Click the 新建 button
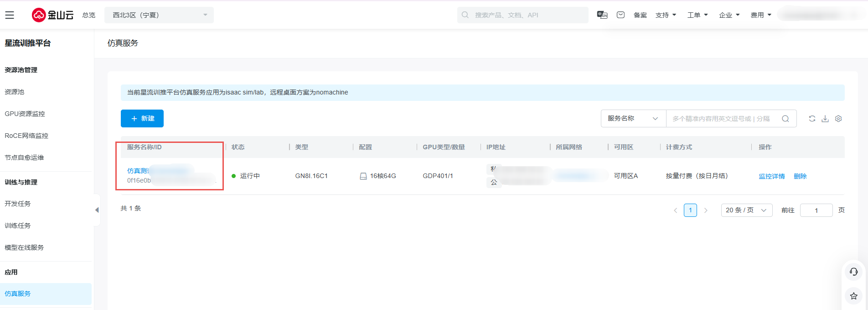 coord(142,119)
